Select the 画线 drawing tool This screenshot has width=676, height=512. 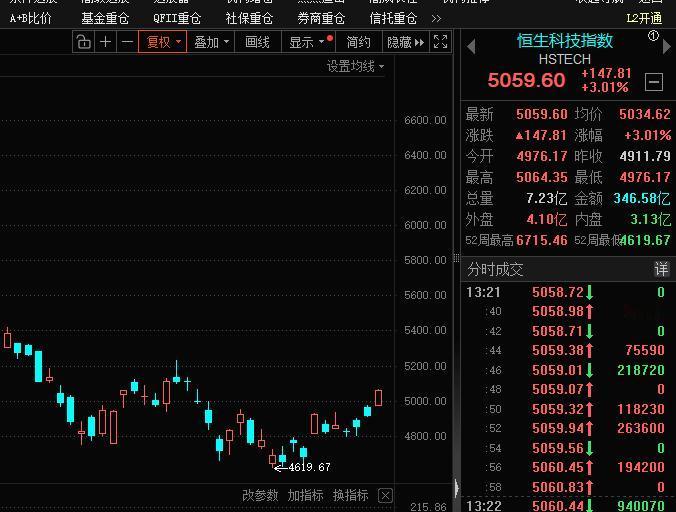tap(257, 42)
